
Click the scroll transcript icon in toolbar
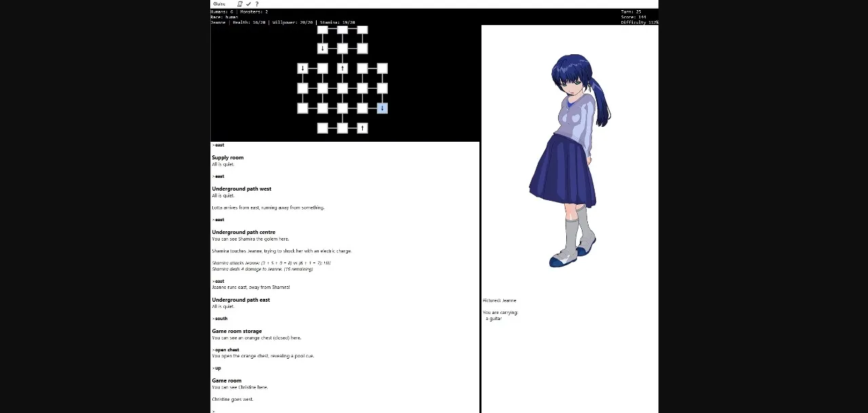pyautogui.click(x=240, y=4)
